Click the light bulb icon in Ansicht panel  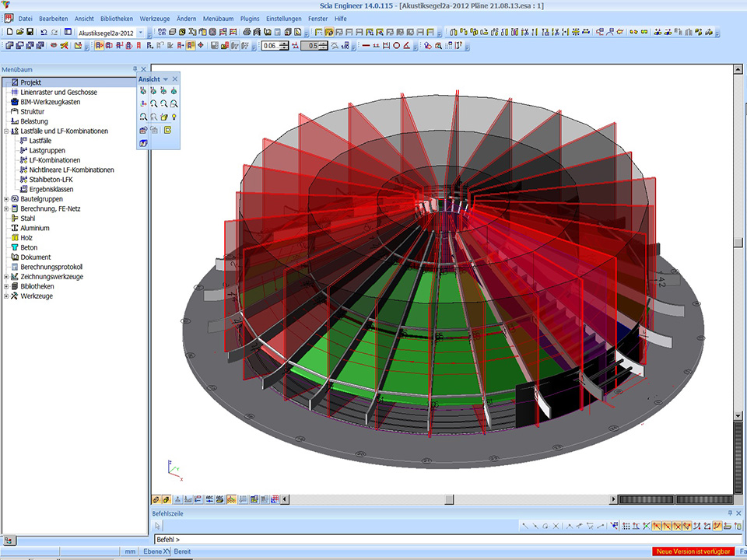174,117
